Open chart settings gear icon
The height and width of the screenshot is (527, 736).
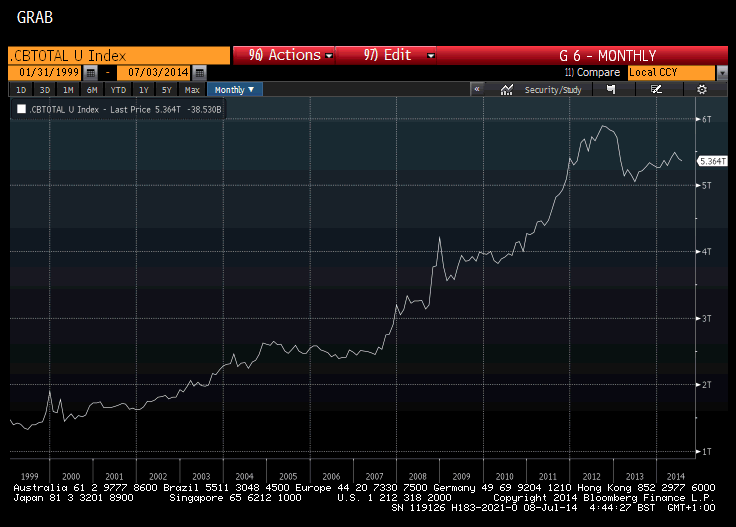(x=702, y=89)
